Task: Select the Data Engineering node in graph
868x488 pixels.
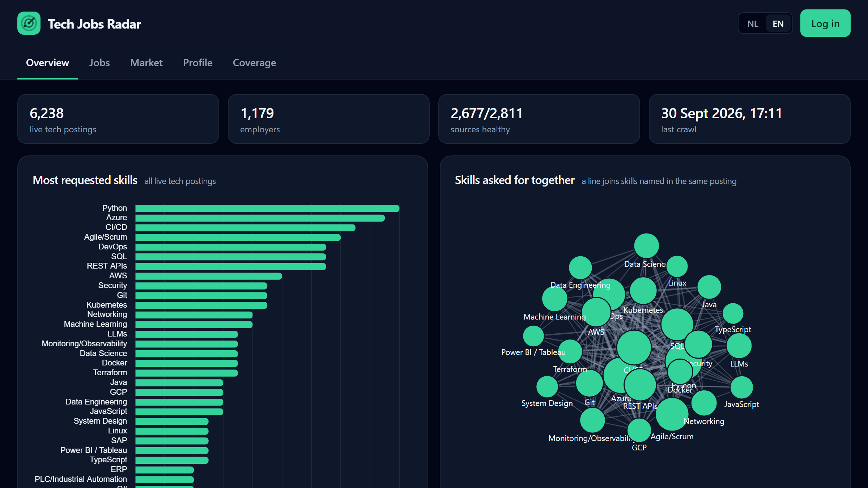Action: coord(580,268)
